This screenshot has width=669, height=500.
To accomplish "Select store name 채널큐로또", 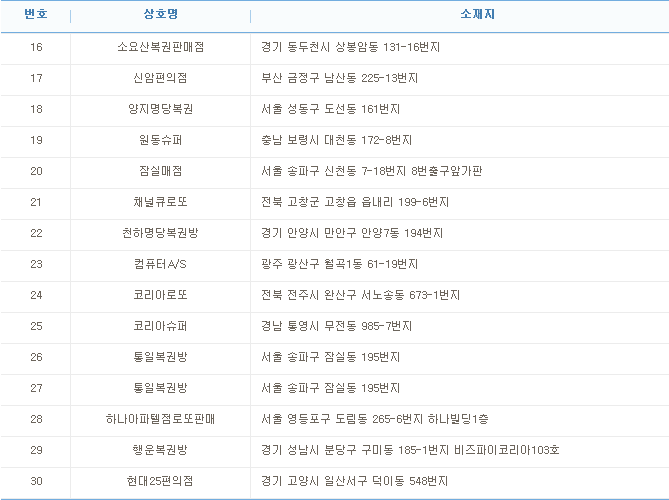I will [x=160, y=202].
